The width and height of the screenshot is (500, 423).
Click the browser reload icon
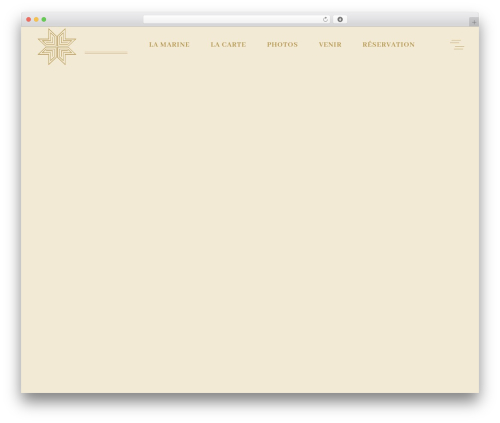pyautogui.click(x=325, y=20)
